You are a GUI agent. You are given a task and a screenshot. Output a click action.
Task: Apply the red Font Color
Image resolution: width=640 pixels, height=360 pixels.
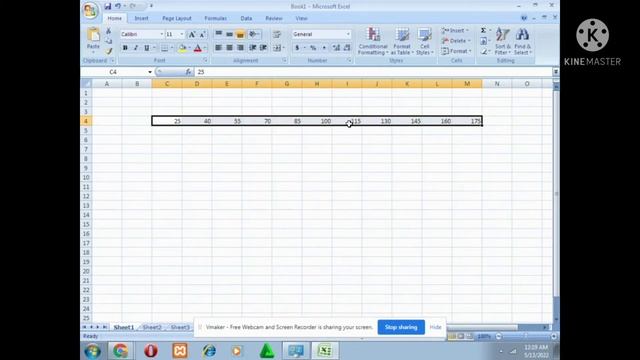(198, 48)
